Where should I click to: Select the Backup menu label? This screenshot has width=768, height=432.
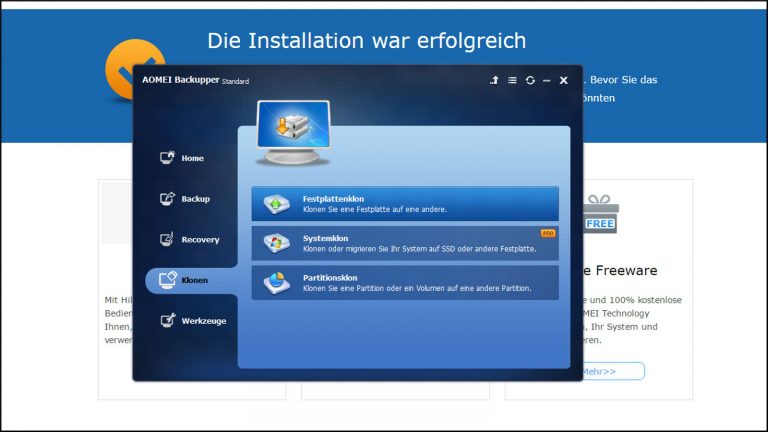(196, 199)
